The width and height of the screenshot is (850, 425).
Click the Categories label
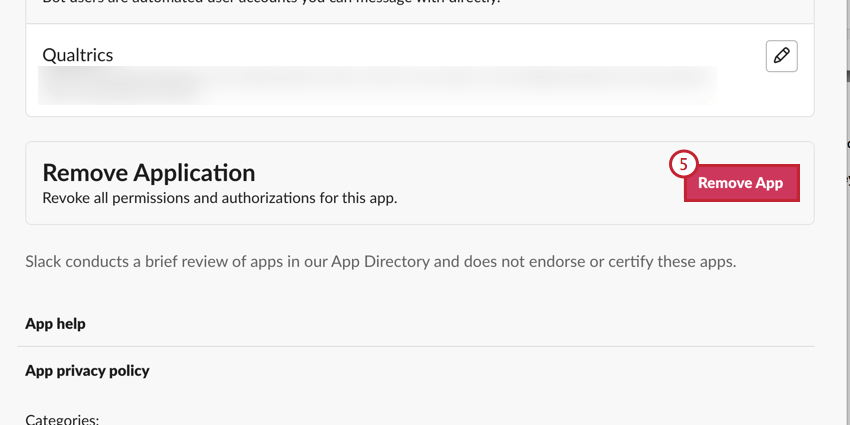(62, 419)
